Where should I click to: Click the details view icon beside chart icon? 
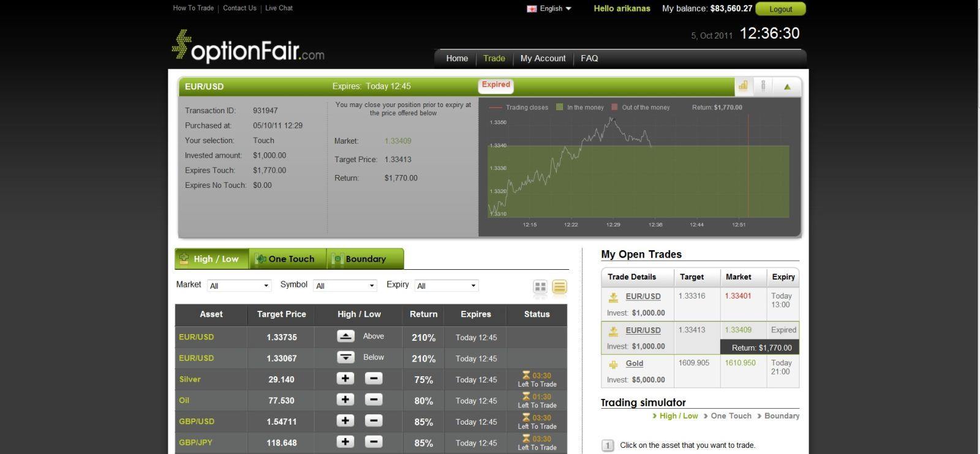click(763, 86)
